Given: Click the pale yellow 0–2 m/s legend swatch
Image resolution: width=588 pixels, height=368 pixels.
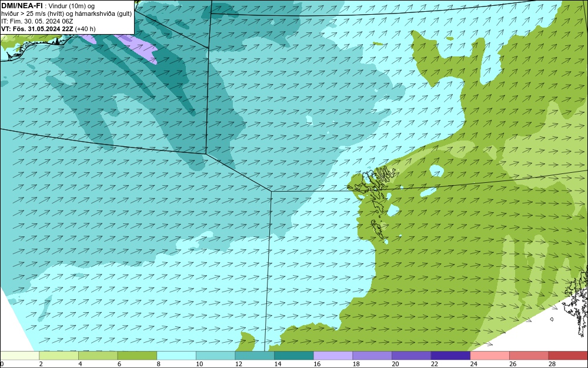Looking at the screenshot, I should [20, 356].
